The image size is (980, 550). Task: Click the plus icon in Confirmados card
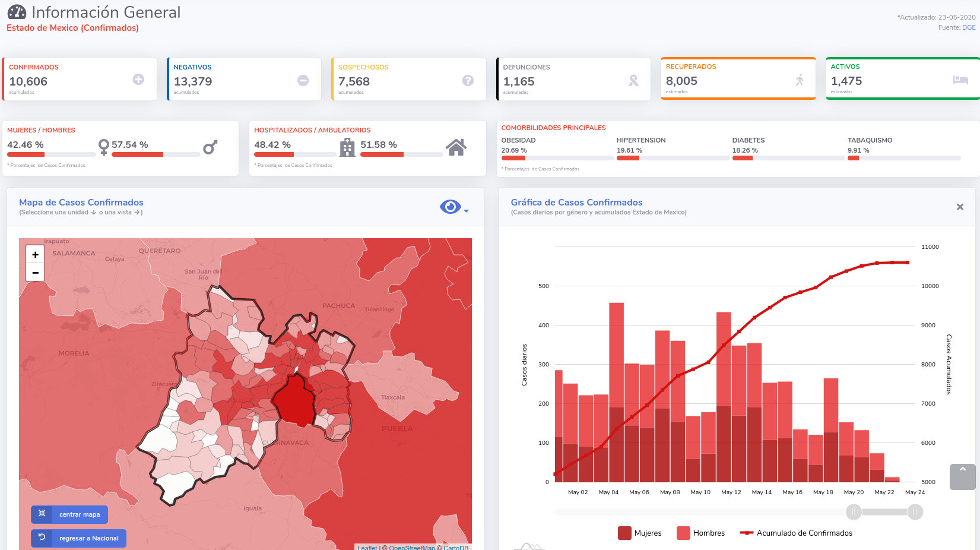pyautogui.click(x=138, y=79)
